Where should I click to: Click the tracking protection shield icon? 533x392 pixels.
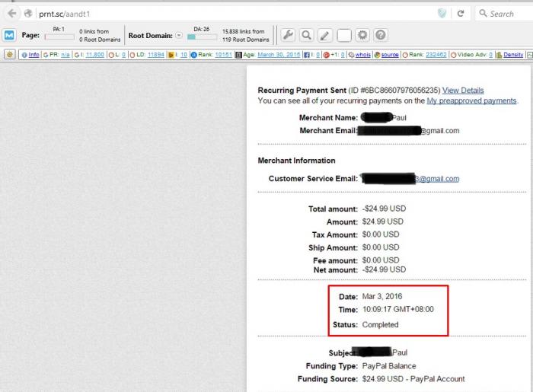click(442, 14)
